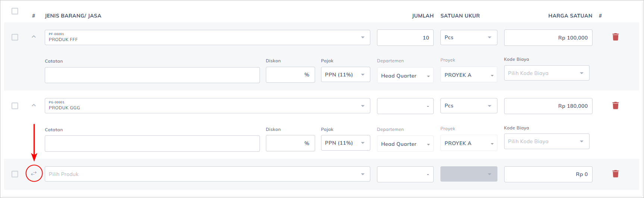The image size is (644, 198).
Task: Check the PRODUK GGG row checkbox
Action: point(15,106)
